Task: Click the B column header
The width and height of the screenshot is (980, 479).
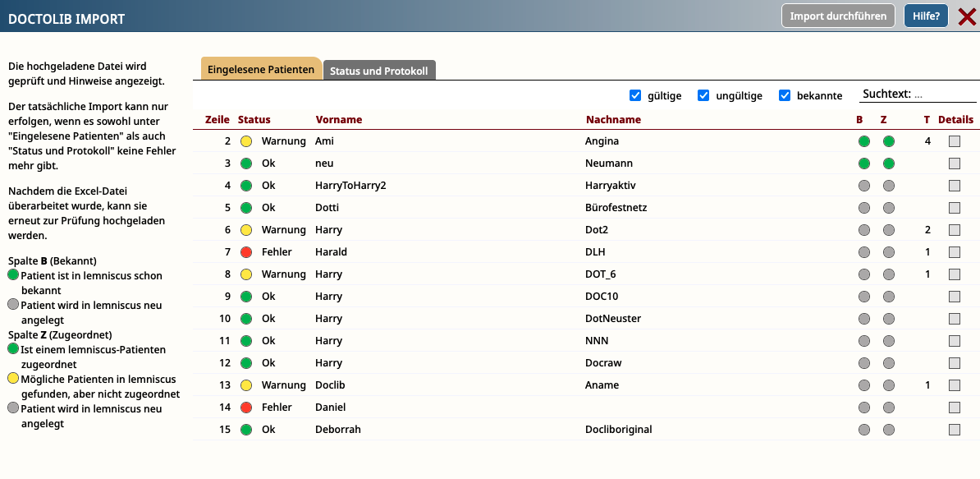Action: (859, 119)
